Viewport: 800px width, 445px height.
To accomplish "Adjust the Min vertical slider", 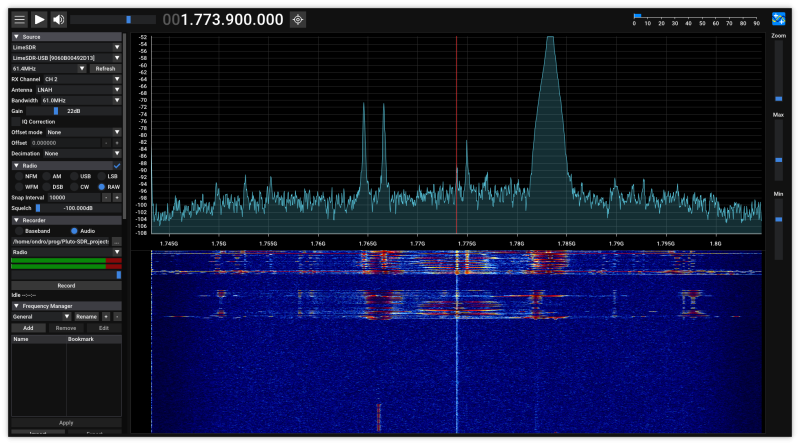I will click(x=779, y=229).
